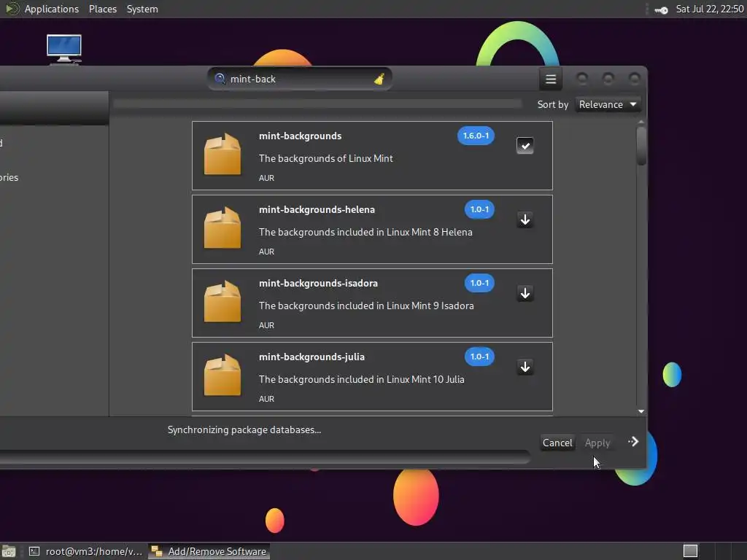This screenshot has height=560, width=747.
Task: Click the package list scrollbar thumb
Action: pyautogui.click(x=641, y=146)
